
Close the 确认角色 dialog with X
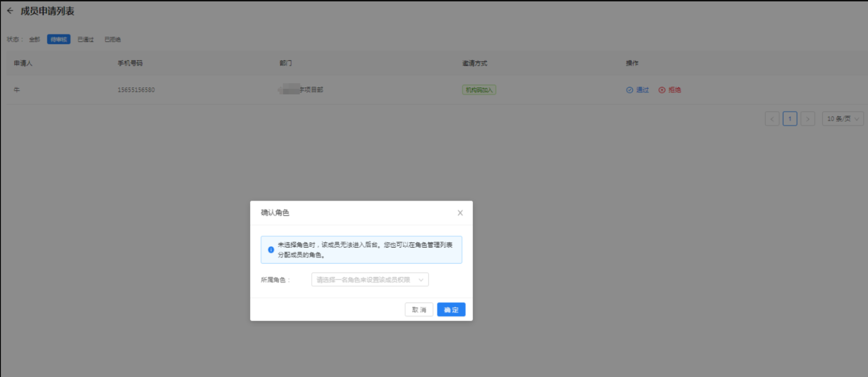[x=460, y=213]
